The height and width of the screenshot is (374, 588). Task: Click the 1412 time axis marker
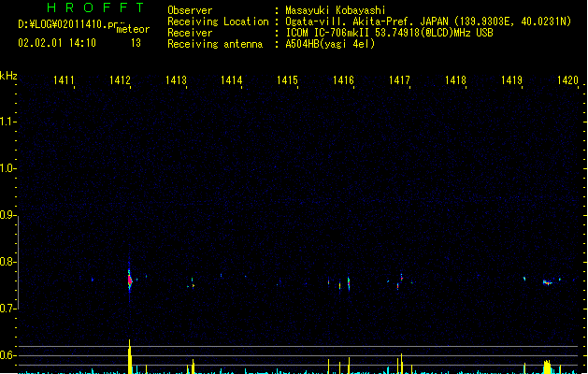click(120, 80)
